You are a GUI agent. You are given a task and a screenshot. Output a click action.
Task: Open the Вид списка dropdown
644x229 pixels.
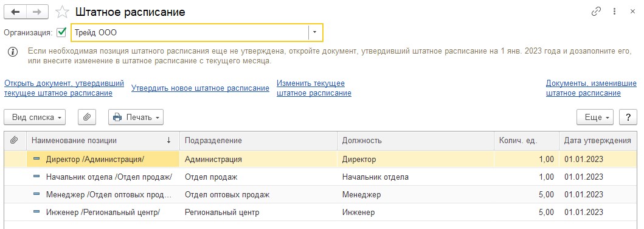[35, 117]
